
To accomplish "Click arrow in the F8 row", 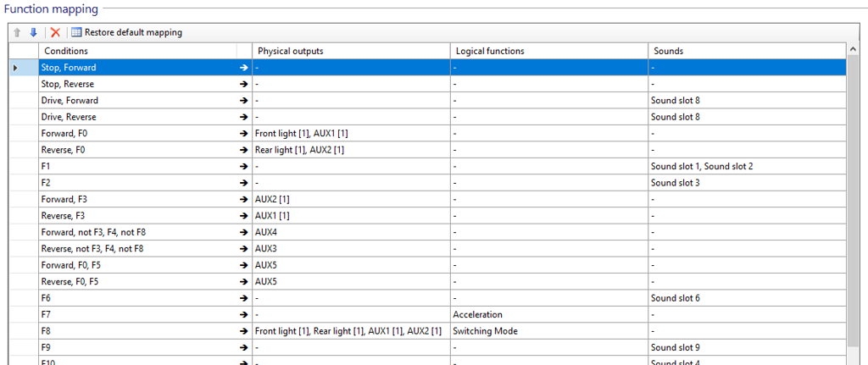I will [243, 331].
